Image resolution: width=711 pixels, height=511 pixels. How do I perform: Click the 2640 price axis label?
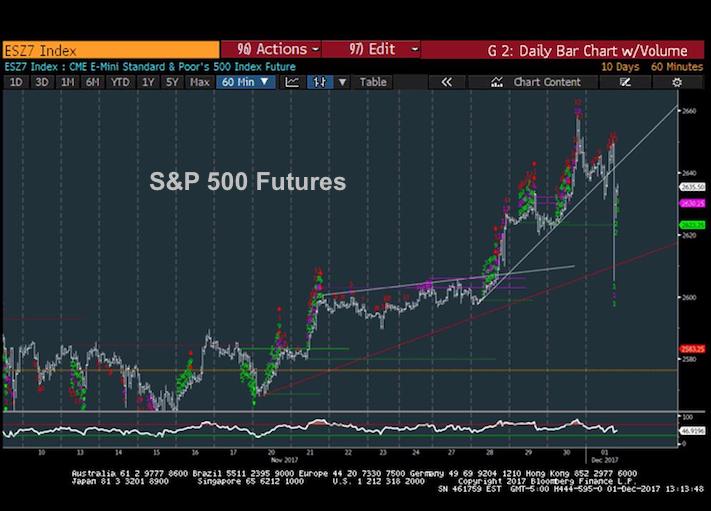point(689,173)
